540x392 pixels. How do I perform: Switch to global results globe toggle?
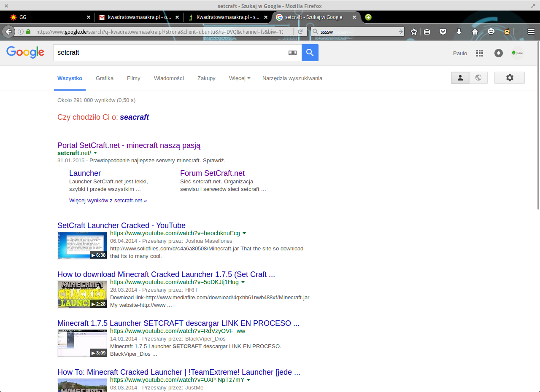coord(478,78)
